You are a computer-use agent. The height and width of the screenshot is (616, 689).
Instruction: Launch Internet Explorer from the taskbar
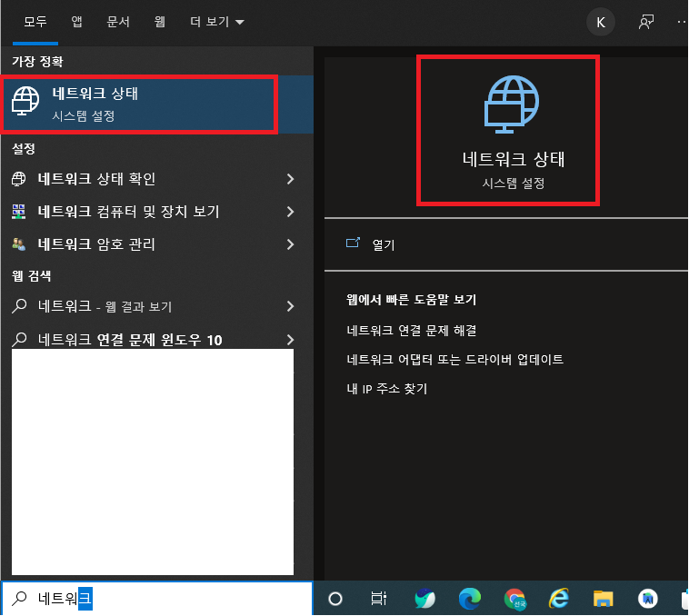pos(559,599)
